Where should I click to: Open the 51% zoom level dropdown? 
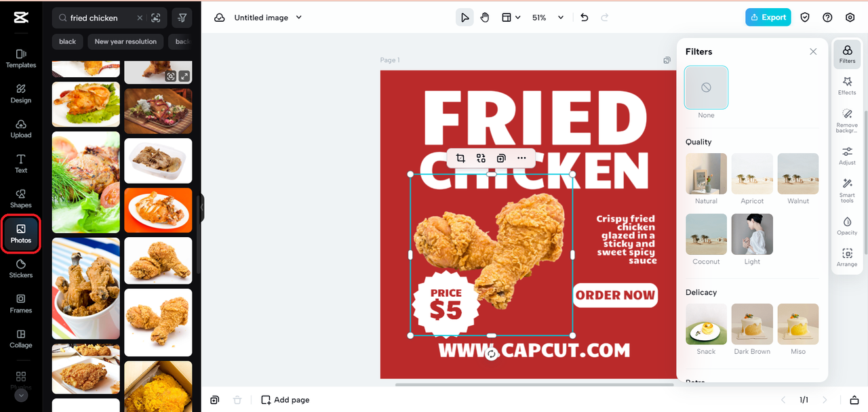pyautogui.click(x=548, y=18)
